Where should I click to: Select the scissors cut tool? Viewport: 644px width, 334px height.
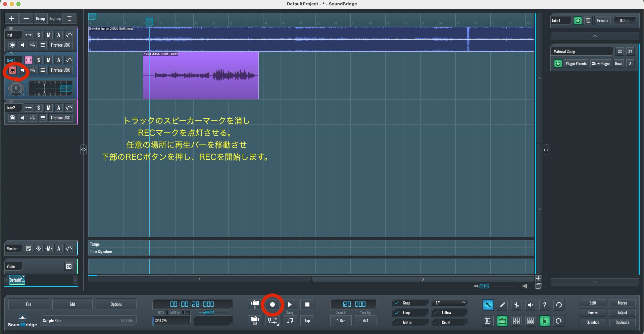coord(516,304)
